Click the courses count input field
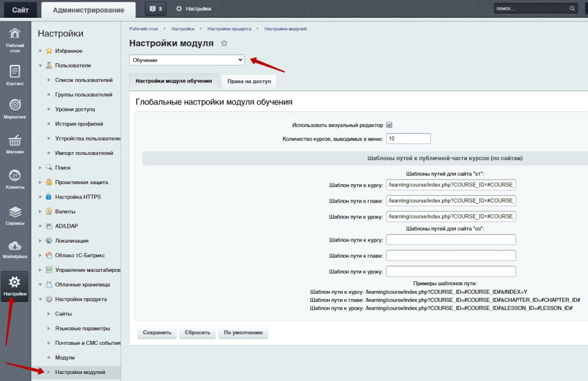Viewport: 588px width, 381px height. tap(408, 139)
